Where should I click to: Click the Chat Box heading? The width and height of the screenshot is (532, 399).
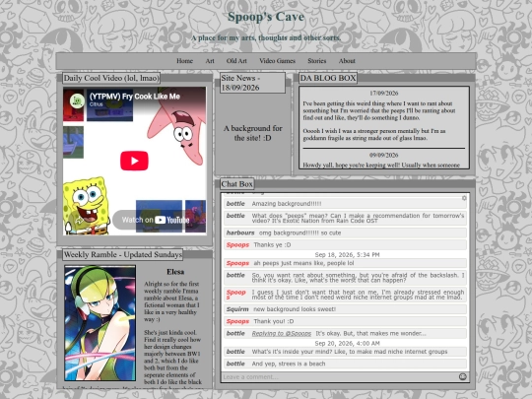(x=236, y=184)
